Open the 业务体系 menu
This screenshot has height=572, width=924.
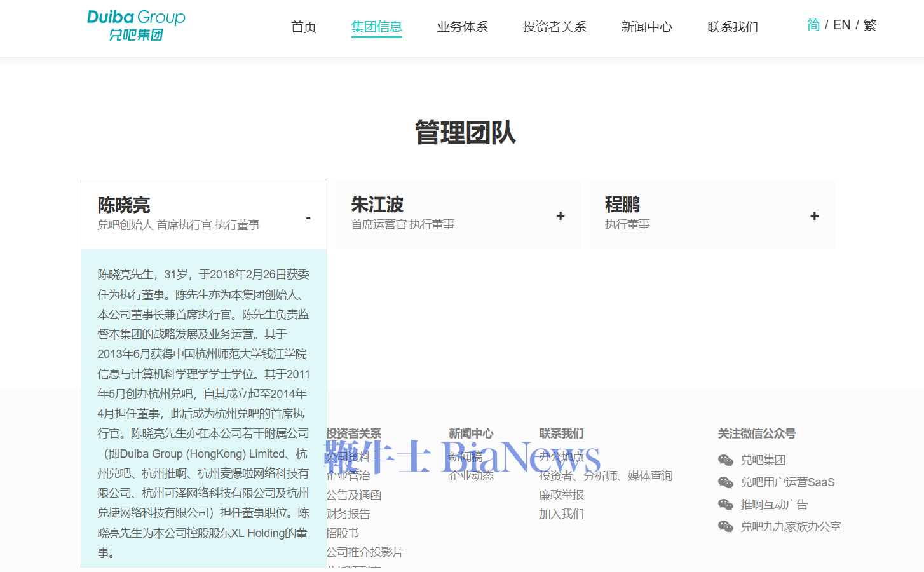(x=463, y=27)
